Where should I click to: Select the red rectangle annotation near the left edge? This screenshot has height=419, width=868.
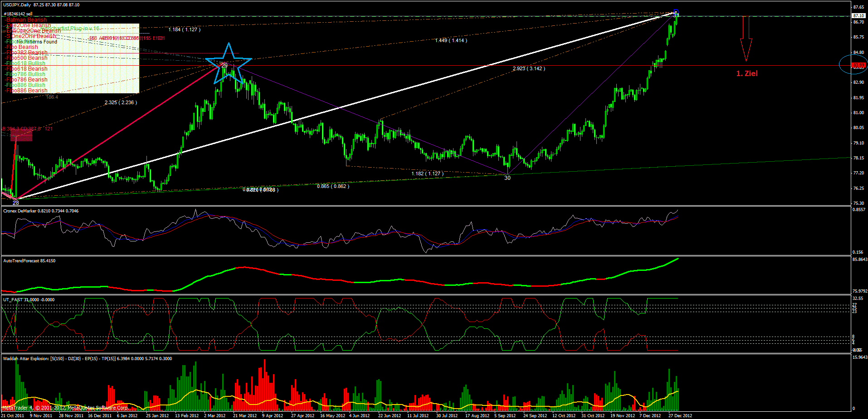pos(20,137)
